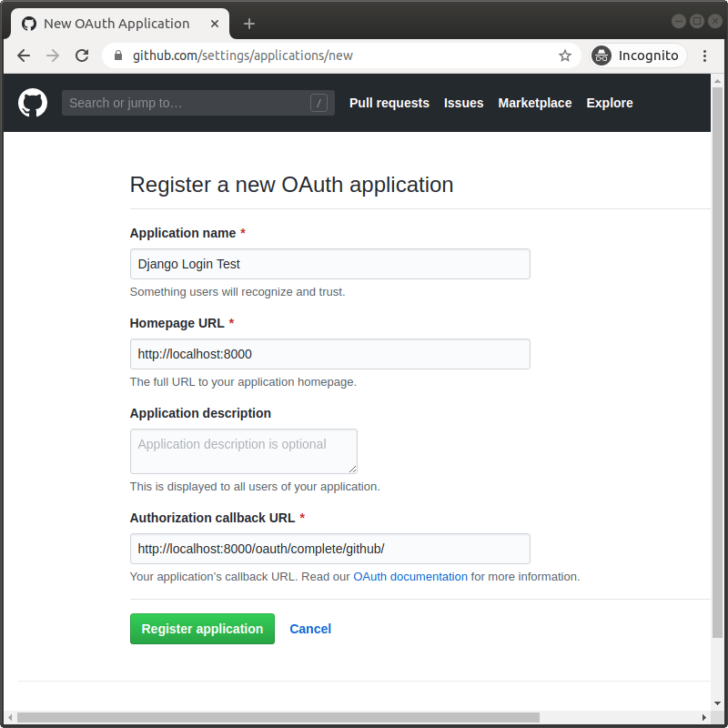
Task: Bookmark the page using the star icon
Action: pyautogui.click(x=565, y=56)
